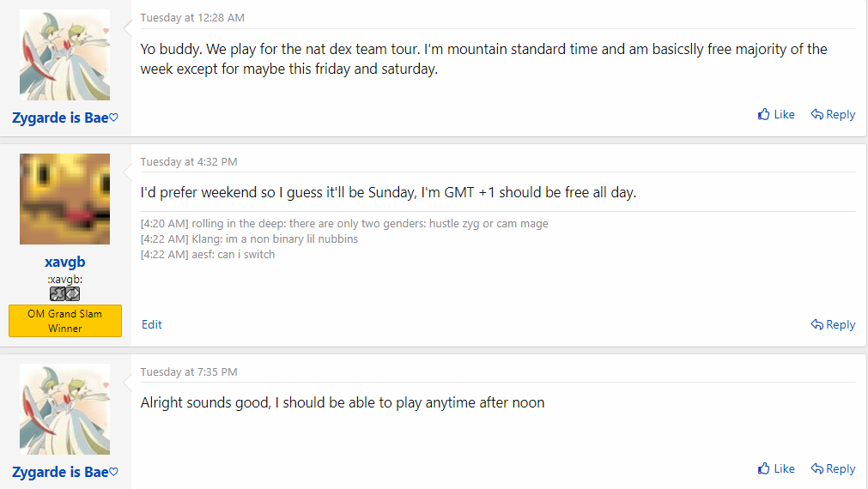The height and width of the screenshot is (489, 868).
Task: Click the left grey badge icon under xavgb
Action: coord(58,293)
